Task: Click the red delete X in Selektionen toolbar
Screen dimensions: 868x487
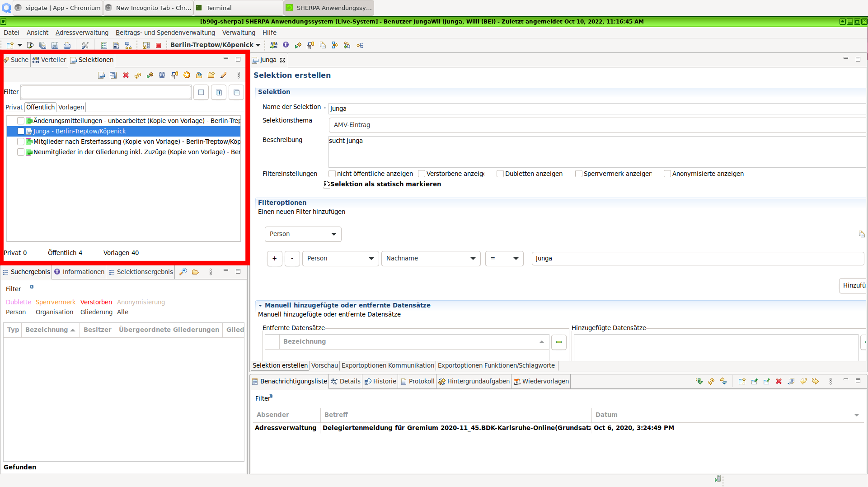Action: pos(126,75)
